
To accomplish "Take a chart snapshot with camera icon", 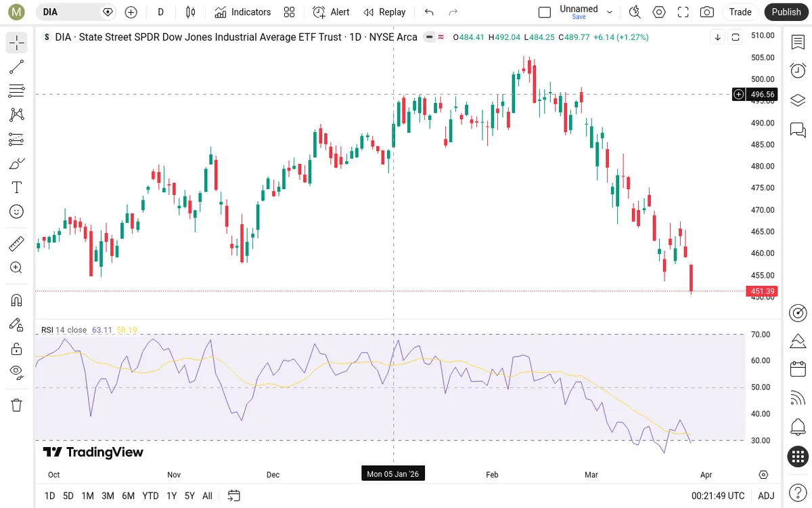I will pyautogui.click(x=707, y=12).
